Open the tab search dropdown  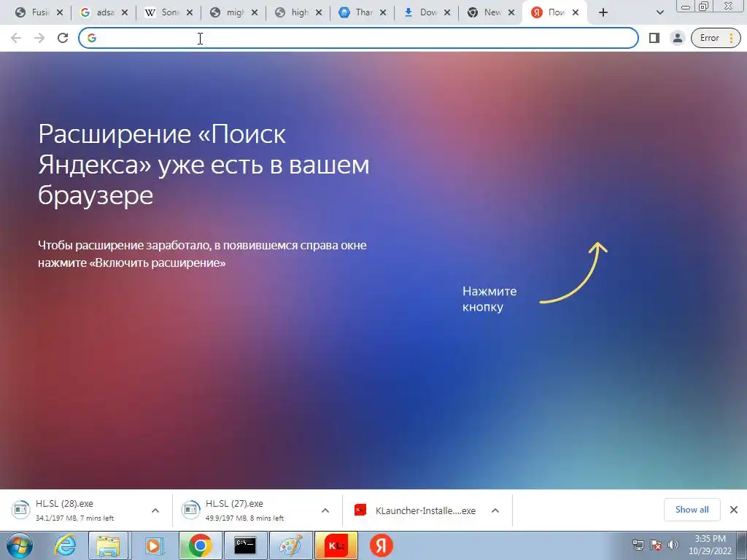point(659,13)
